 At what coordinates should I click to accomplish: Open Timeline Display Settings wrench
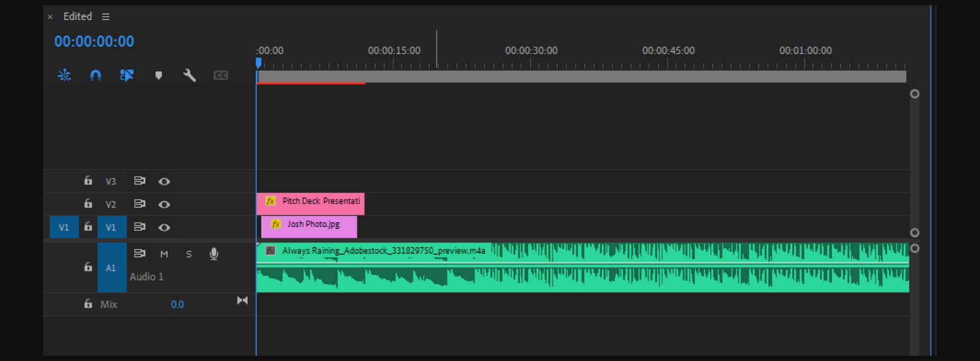tap(189, 75)
